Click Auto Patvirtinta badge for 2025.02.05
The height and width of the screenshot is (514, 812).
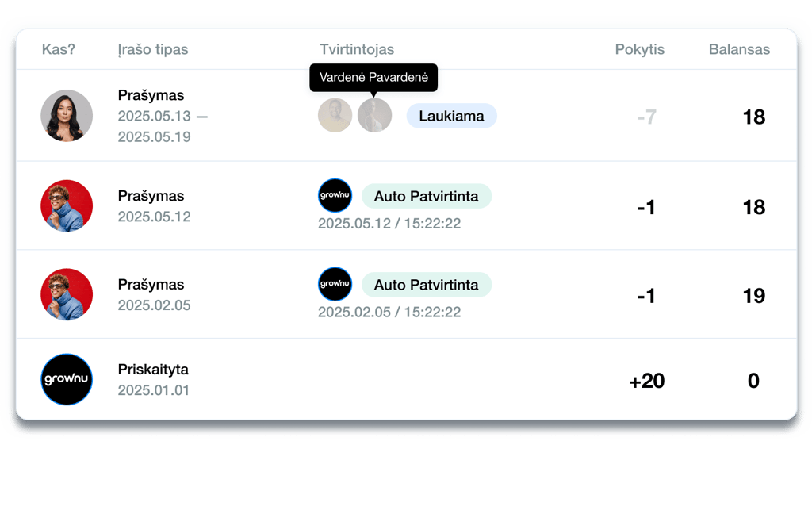coord(426,285)
